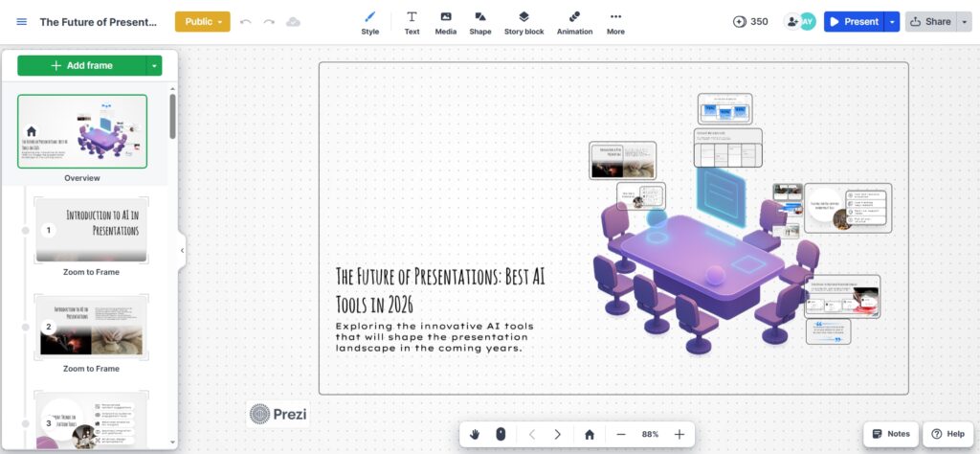Select frame 3 thumbnail

[x=91, y=420]
